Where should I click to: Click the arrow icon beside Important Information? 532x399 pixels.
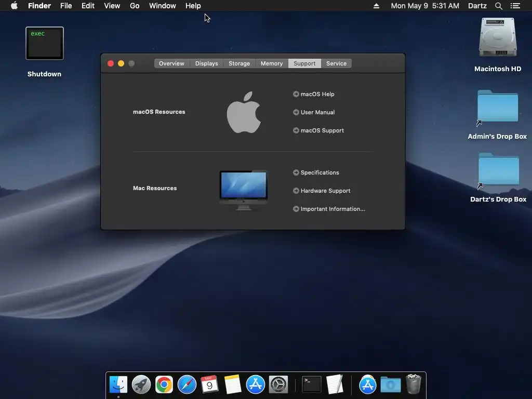296,209
